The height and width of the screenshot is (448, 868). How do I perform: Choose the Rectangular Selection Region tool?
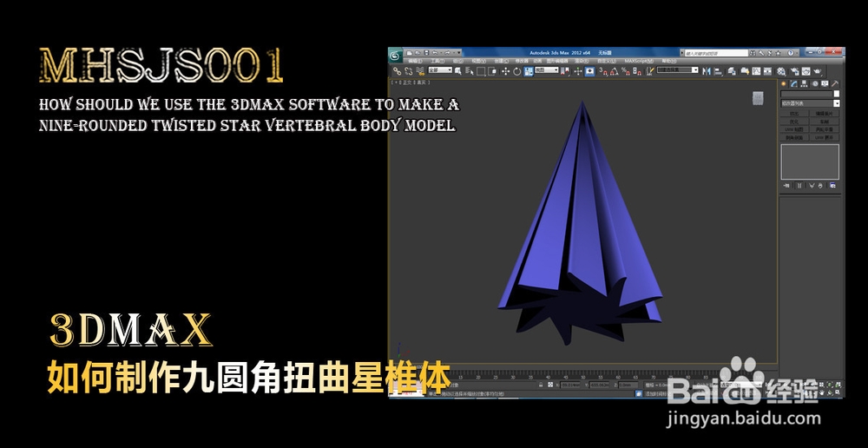point(481,71)
